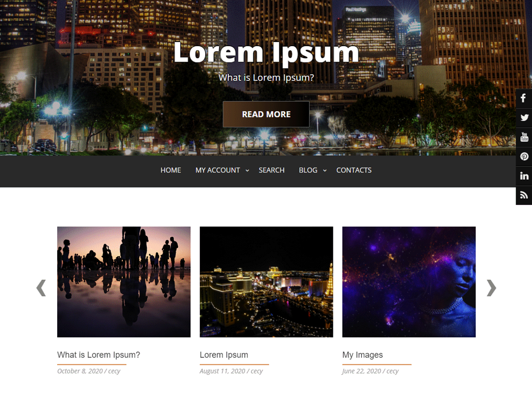This screenshot has width=532, height=399.
Task: Select HOME from the navigation menu
Action: 171,170
